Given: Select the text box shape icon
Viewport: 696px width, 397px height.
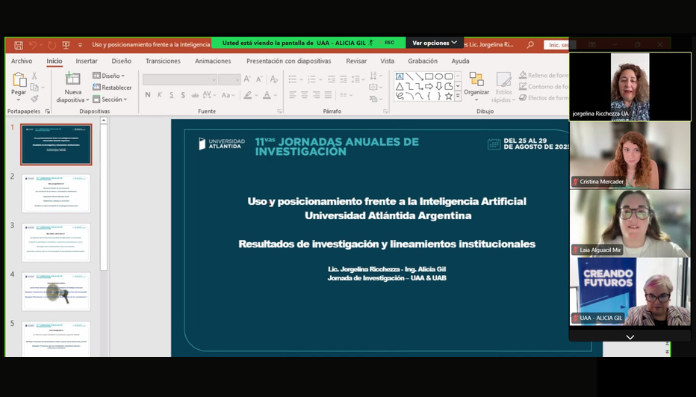Looking at the screenshot, I should (x=399, y=76).
